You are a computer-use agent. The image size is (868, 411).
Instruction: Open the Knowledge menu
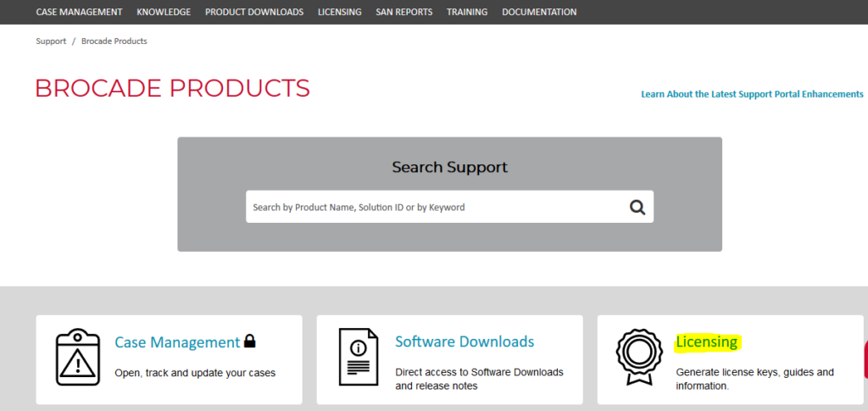coord(164,12)
